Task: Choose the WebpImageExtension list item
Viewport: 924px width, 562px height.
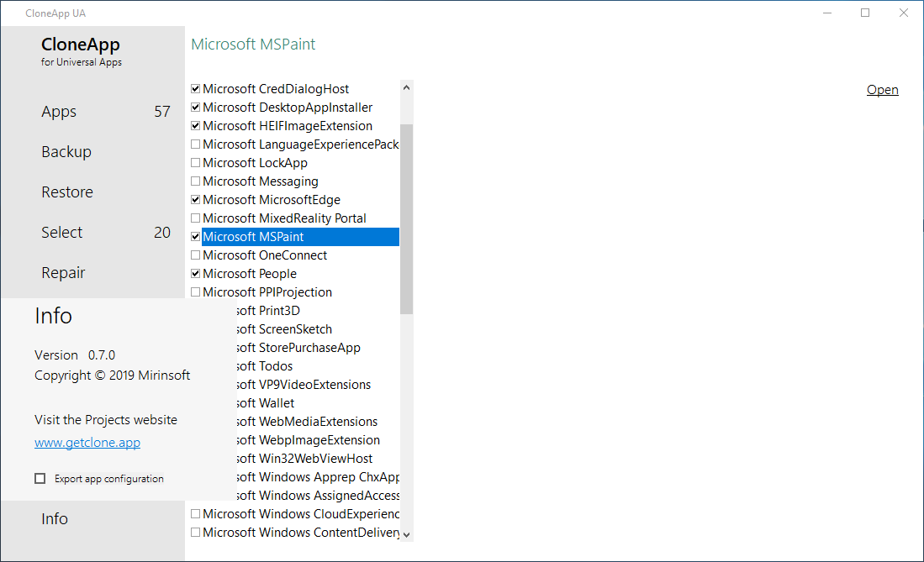Action: click(x=318, y=440)
